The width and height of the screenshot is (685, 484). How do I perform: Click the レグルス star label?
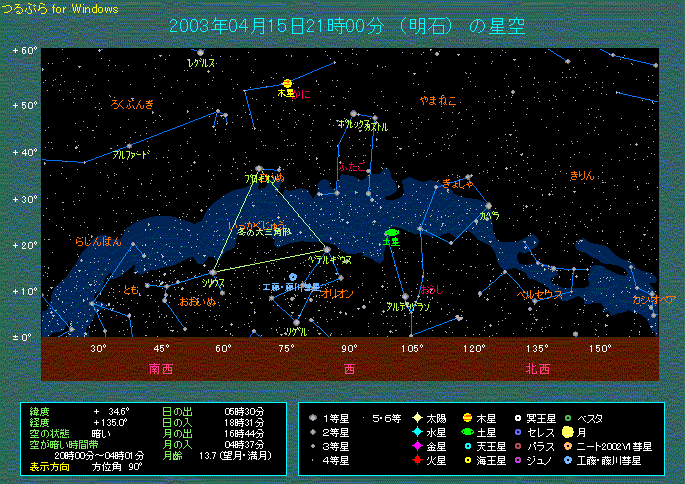tap(201, 63)
